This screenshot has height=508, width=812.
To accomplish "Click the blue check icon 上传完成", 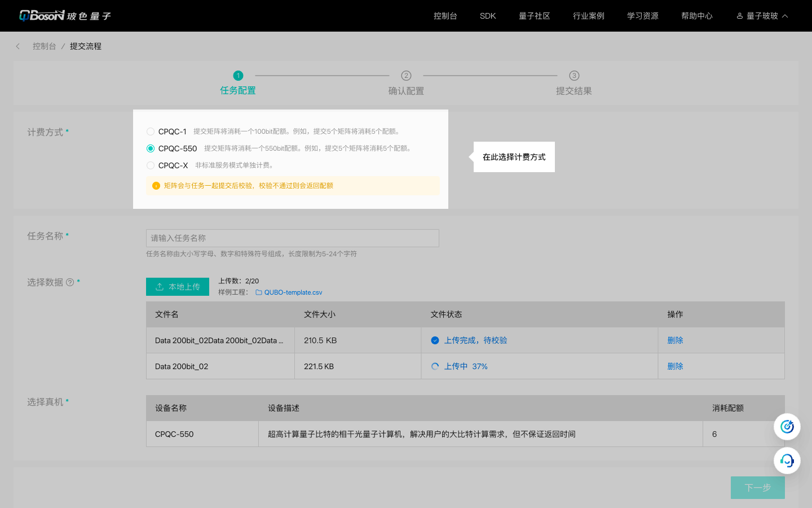I will 435,340.
